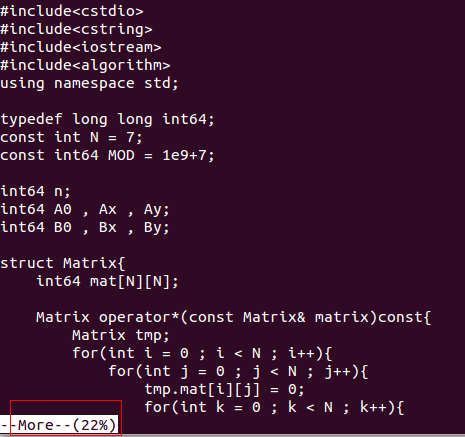Click the 'Matrix tmp;' statement
The image size is (465, 437).
(x=121, y=335)
